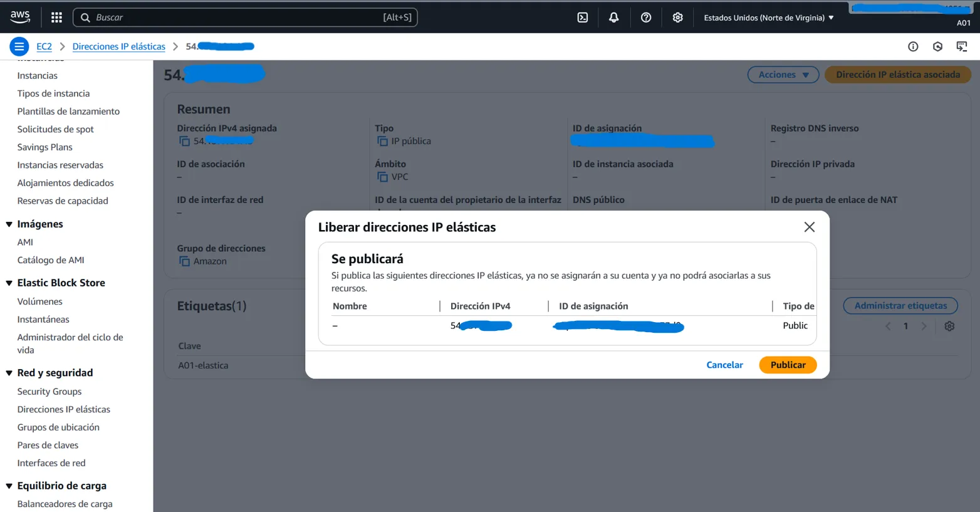Collapse the Red y seguridad section
This screenshot has width=980, height=512.
(9, 373)
